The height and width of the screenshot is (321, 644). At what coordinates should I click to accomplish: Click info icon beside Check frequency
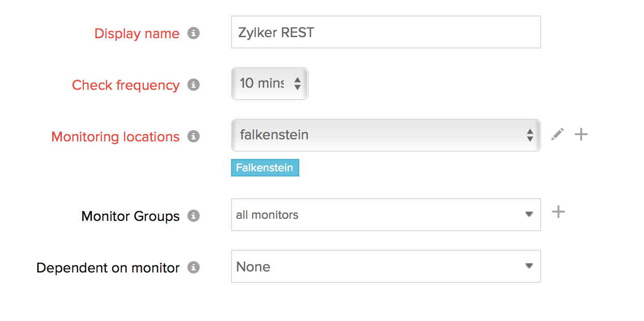(x=193, y=85)
